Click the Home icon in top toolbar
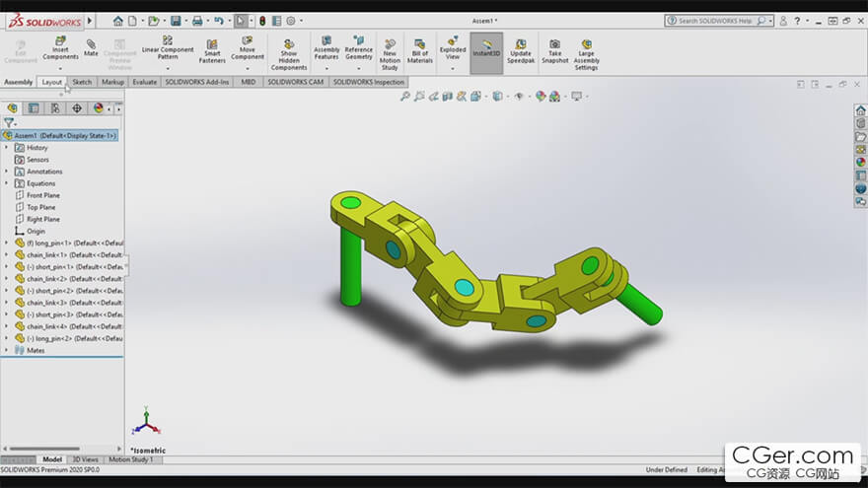Screen dimensions: 868x488 click(118, 21)
